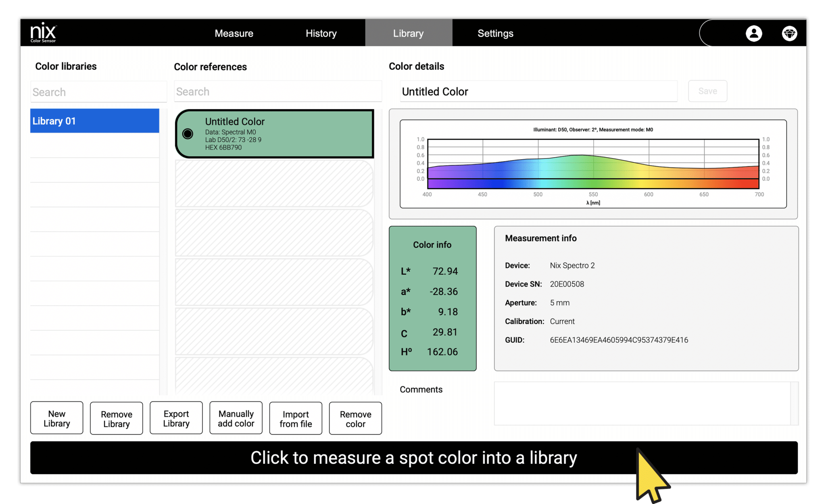Open the History tab
Screen dimensions: 826x504
coord(321,33)
